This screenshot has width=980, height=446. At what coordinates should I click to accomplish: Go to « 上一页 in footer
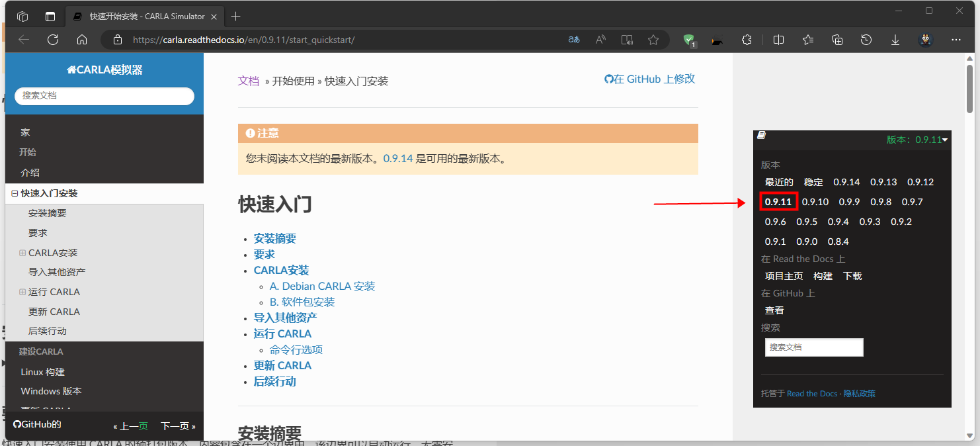[x=130, y=427]
